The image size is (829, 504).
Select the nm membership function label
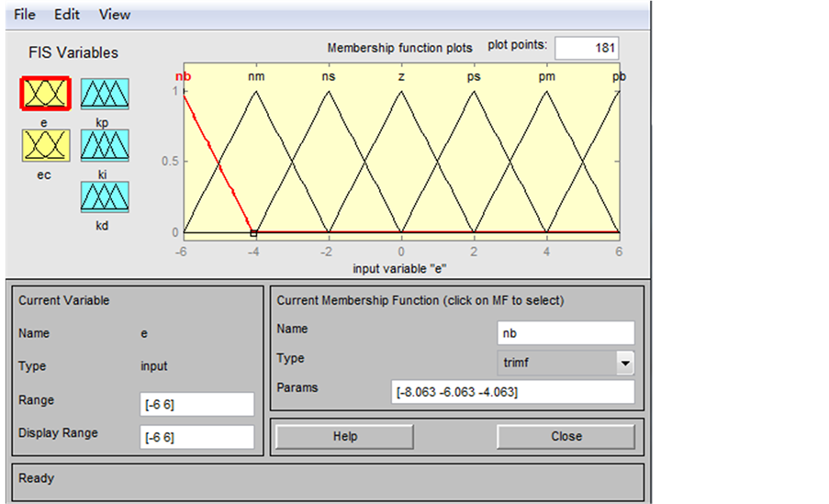click(256, 76)
